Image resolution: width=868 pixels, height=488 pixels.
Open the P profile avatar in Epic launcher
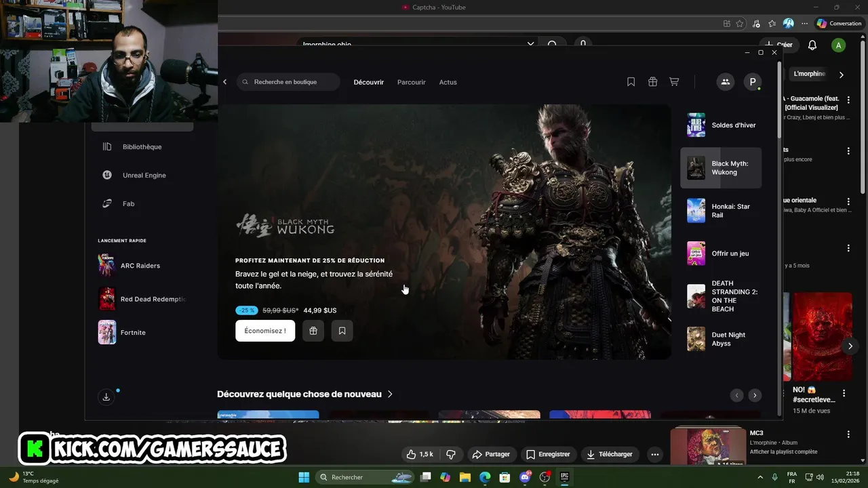pos(752,82)
